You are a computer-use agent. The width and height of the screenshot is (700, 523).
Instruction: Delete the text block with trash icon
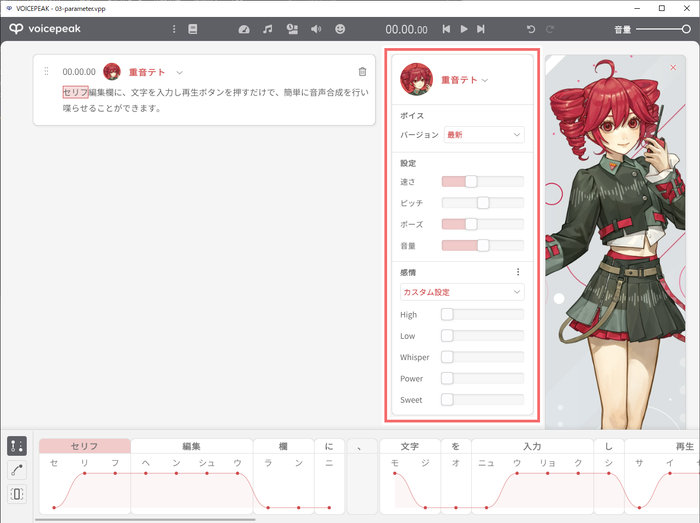tap(362, 71)
